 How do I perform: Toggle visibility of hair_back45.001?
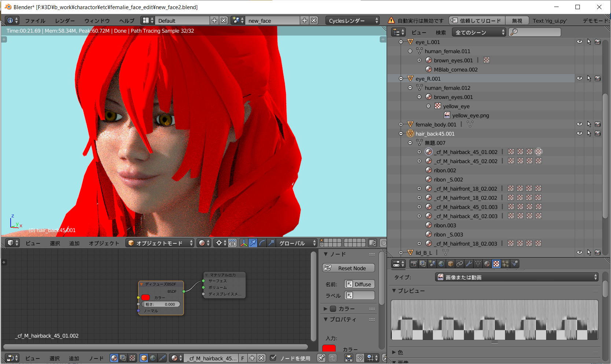[579, 133]
